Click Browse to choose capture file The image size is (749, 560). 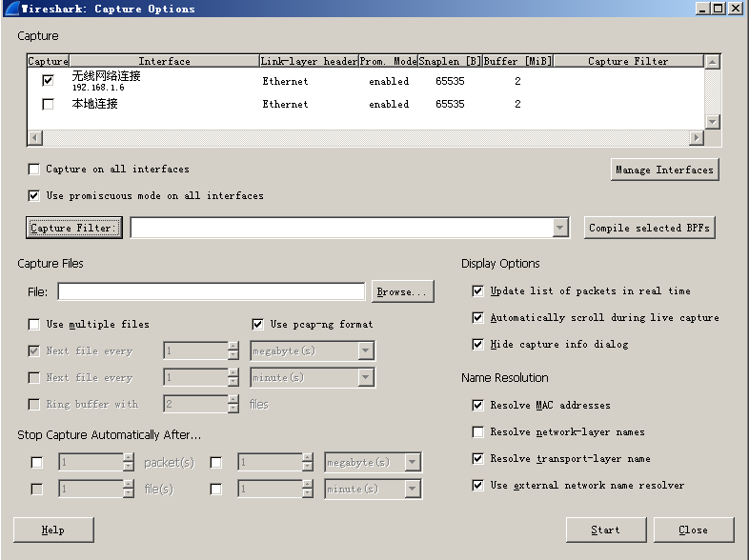point(403,291)
